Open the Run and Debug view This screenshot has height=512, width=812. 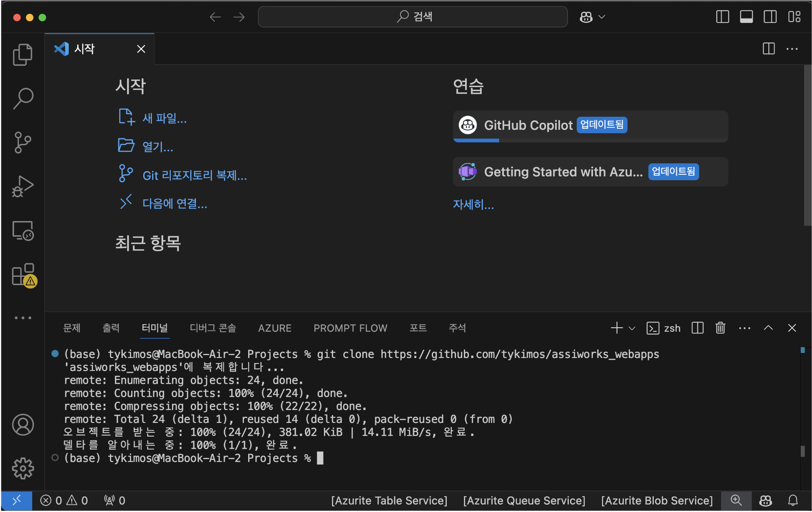coord(22,186)
